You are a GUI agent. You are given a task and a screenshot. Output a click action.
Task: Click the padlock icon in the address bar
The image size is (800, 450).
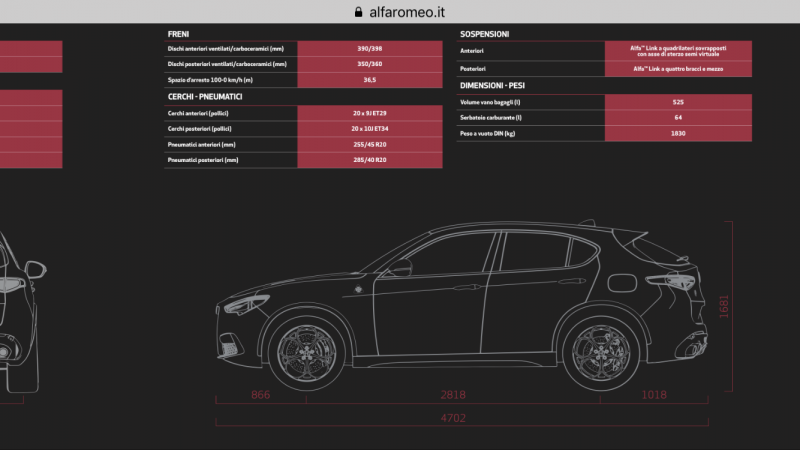pyautogui.click(x=358, y=12)
